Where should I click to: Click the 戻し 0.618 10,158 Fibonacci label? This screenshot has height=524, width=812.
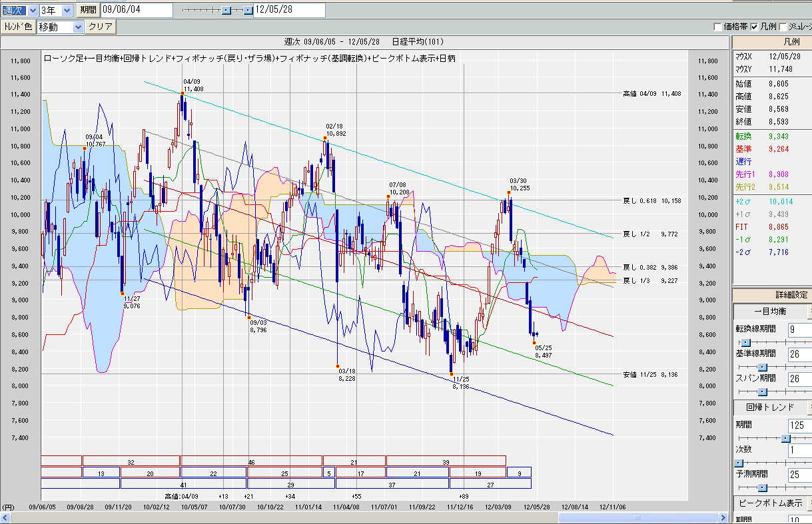click(x=651, y=200)
